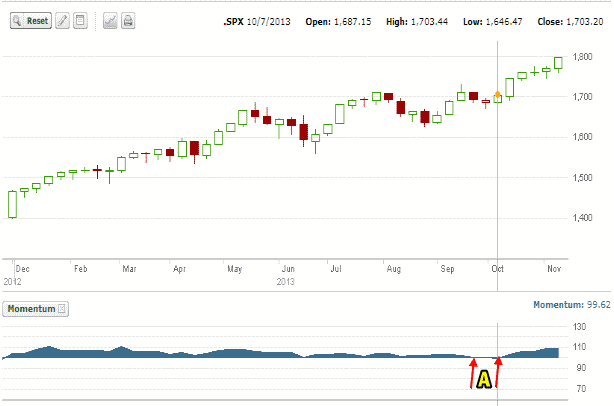Screen dimensions: 614x406
Task: Print the chart with printer icon
Action: click(x=128, y=21)
